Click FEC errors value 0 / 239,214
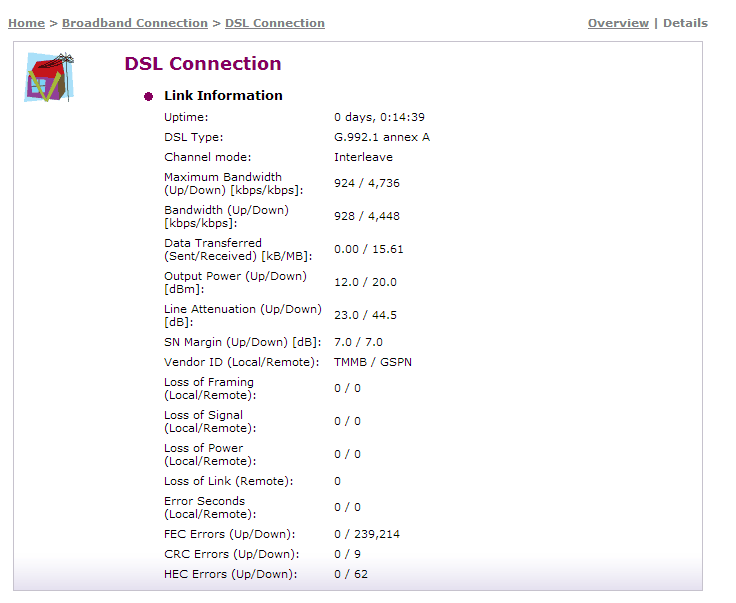This screenshot has height=603, width=736. coord(367,534)
